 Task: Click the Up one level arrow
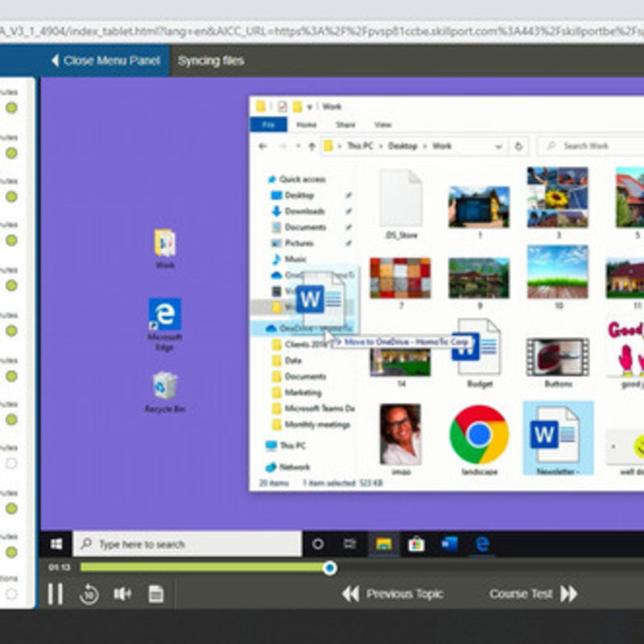pyautogui.click(x=312, y=146)
